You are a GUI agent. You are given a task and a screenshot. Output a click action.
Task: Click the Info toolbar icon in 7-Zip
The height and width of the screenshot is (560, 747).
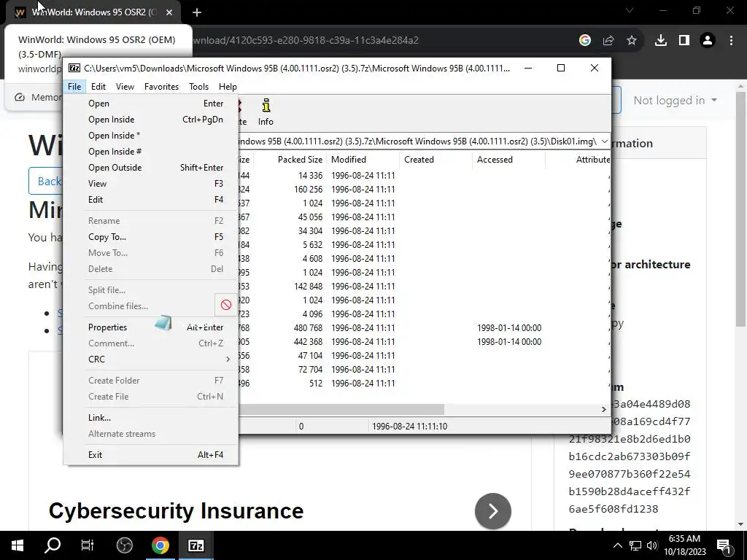(x=266, y=112)
